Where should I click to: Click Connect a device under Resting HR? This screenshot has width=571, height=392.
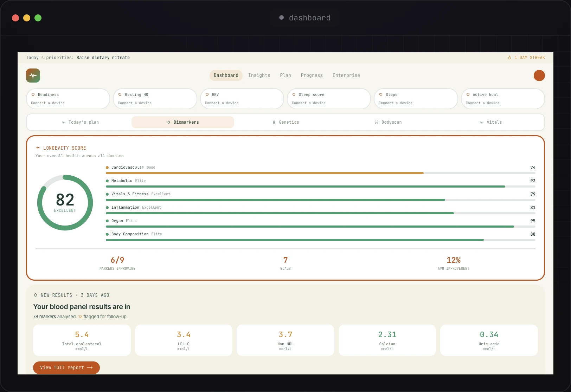pos(135,103)
